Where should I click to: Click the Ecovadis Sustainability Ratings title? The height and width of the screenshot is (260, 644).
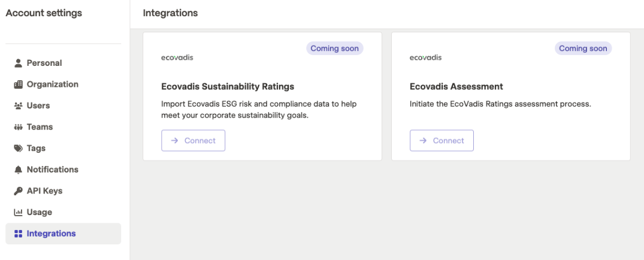(228, 87)
